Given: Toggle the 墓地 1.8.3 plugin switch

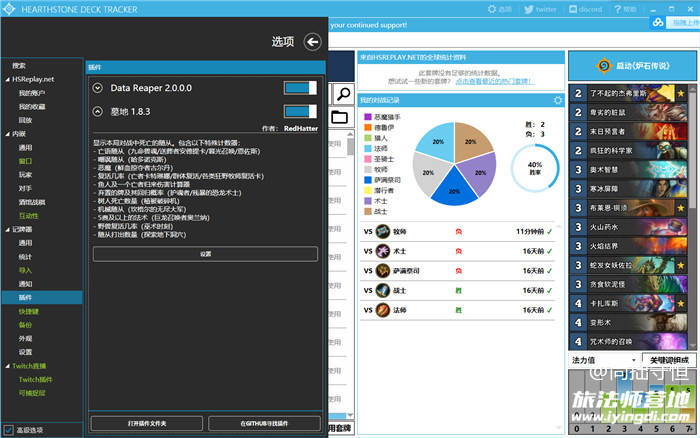Looking at the screenshot, I should pyautogui.click(x=300, y=111).
